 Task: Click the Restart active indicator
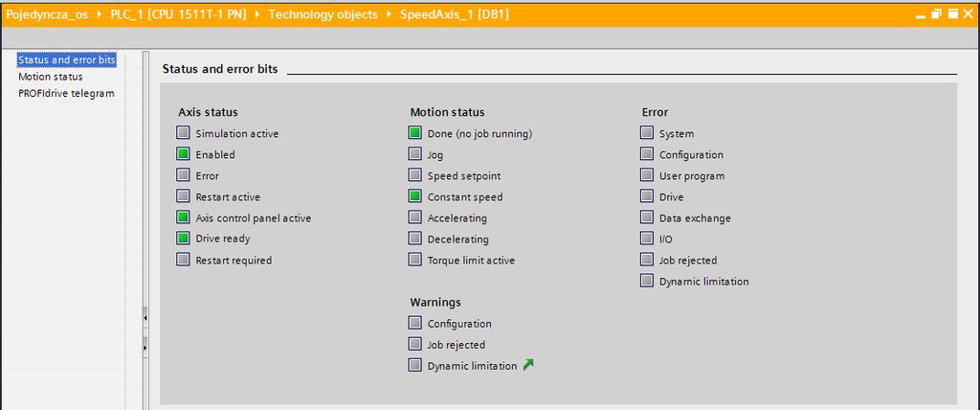tap(183, 196)
